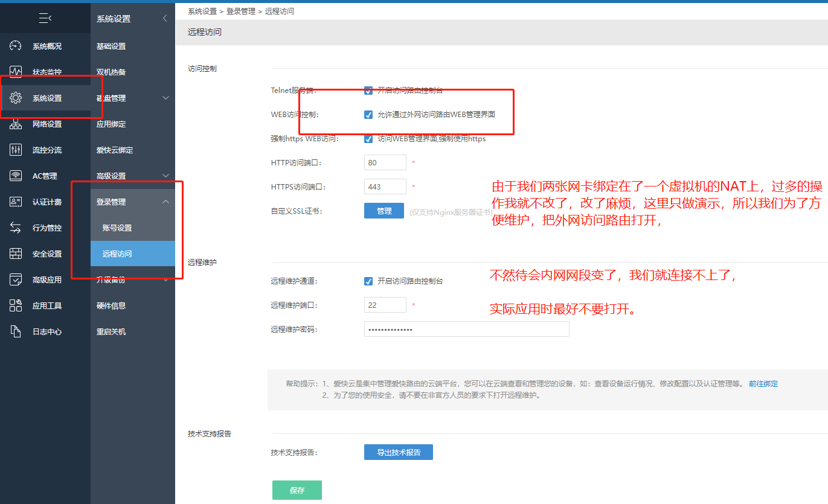The image size is (828, 504).
Task: Click the 应用工具 icon
Action: 16,305
